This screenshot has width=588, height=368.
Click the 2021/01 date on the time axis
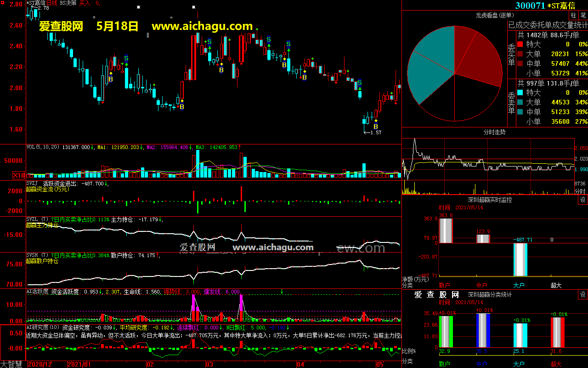pyautogui.click(x=79, y=364)
